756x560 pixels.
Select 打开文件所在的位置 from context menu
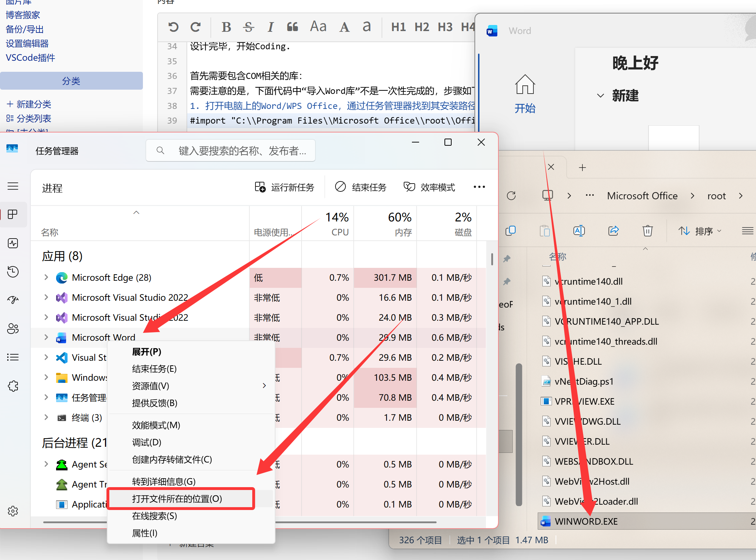click(x=177, y=499)
